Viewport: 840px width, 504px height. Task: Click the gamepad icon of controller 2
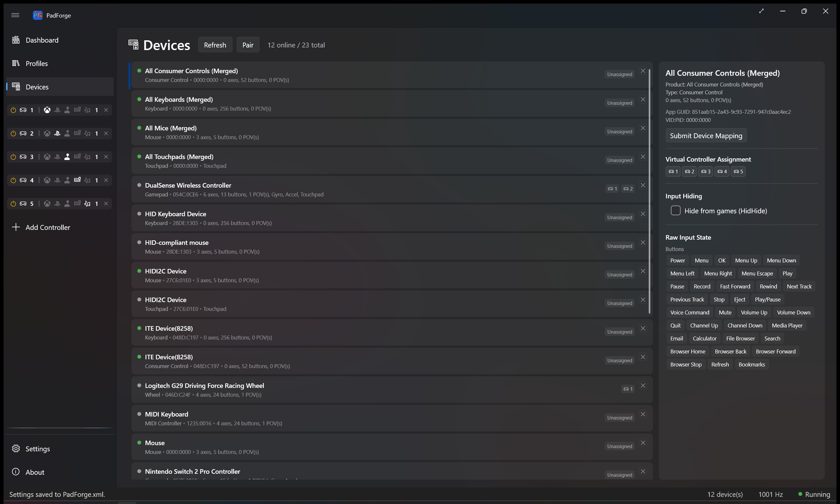[x=23, y=133]
